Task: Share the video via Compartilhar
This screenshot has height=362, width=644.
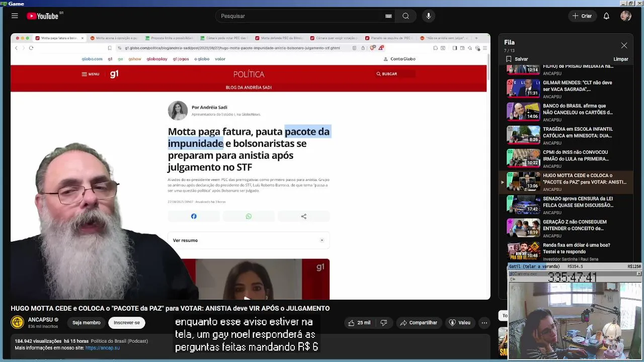Action: pos(419,323)
